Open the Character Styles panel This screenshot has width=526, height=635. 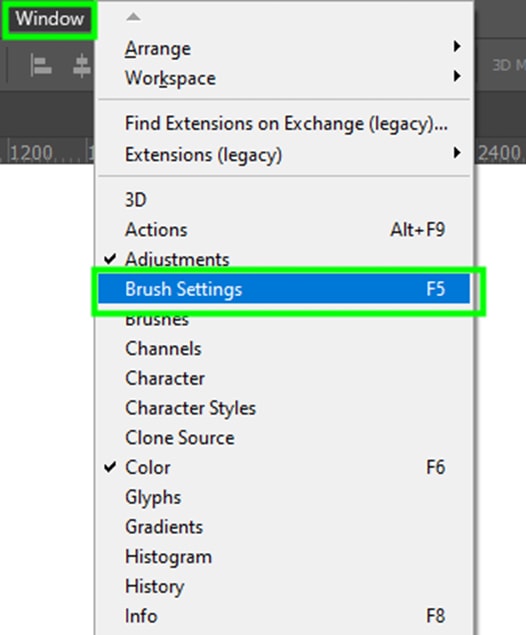(284, 408)
